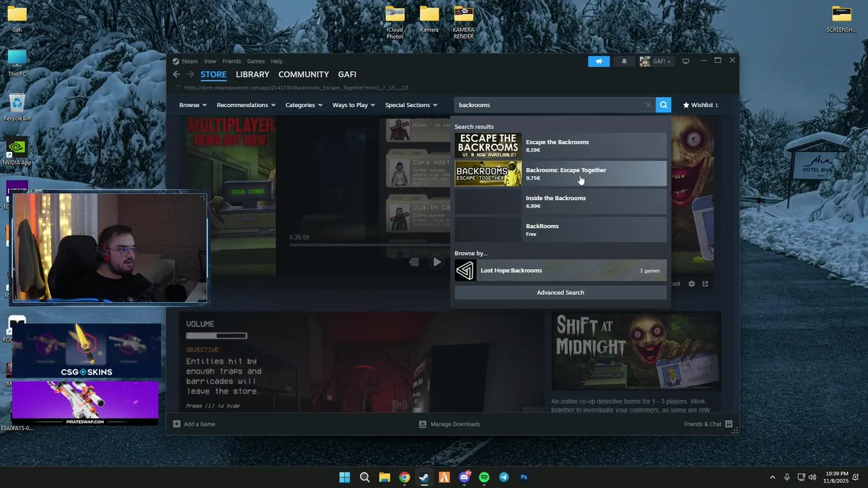Open Google Chrome from the taskbar

tap(404, 477)
